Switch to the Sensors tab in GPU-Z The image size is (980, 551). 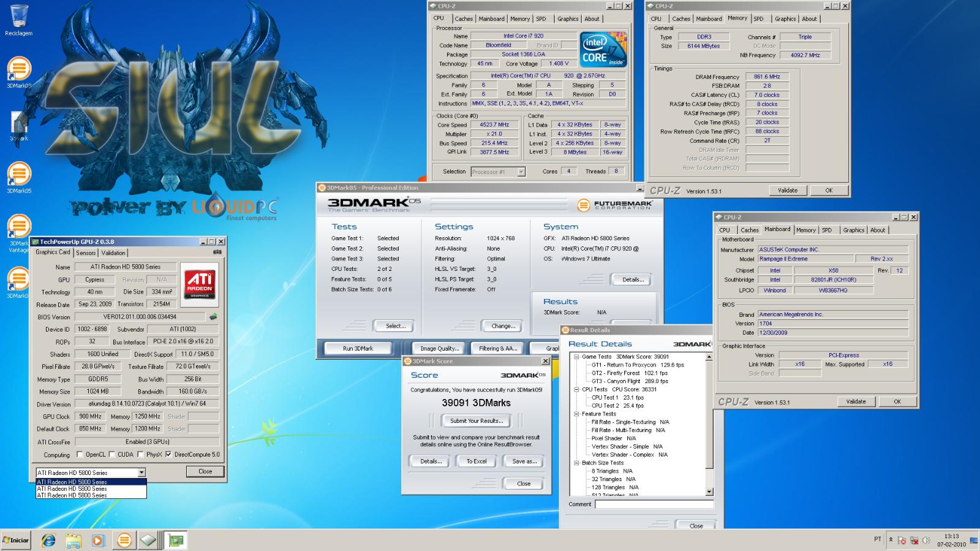[x=86, y=253]
